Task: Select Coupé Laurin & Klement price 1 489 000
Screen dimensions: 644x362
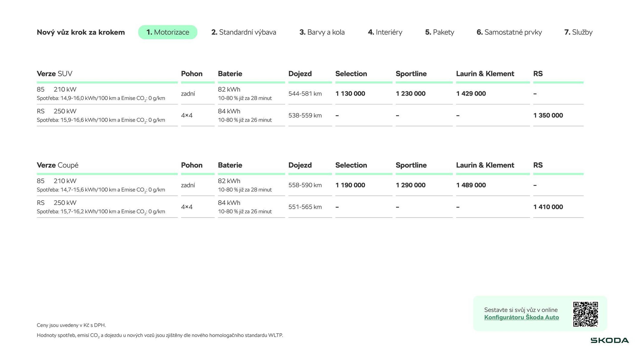Action: click(x=471, y=185)
